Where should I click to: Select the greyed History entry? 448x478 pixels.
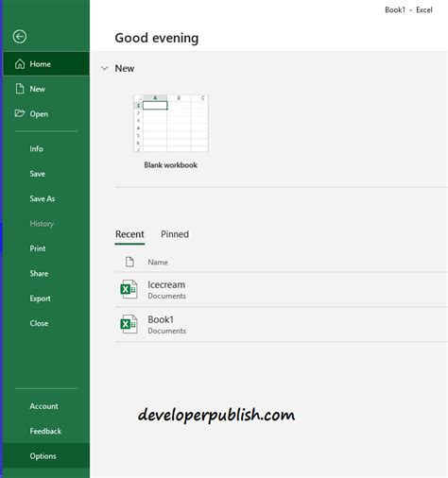click(42, 224)
